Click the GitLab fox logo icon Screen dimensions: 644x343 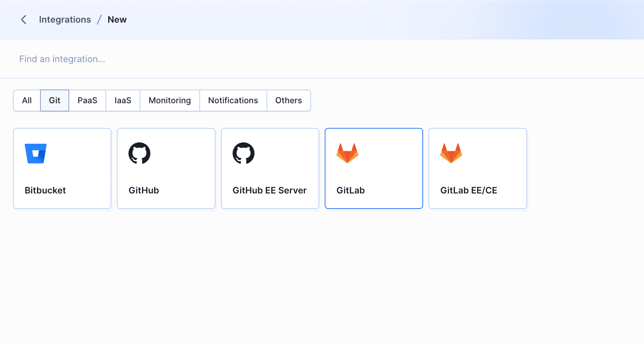(347, 153)
